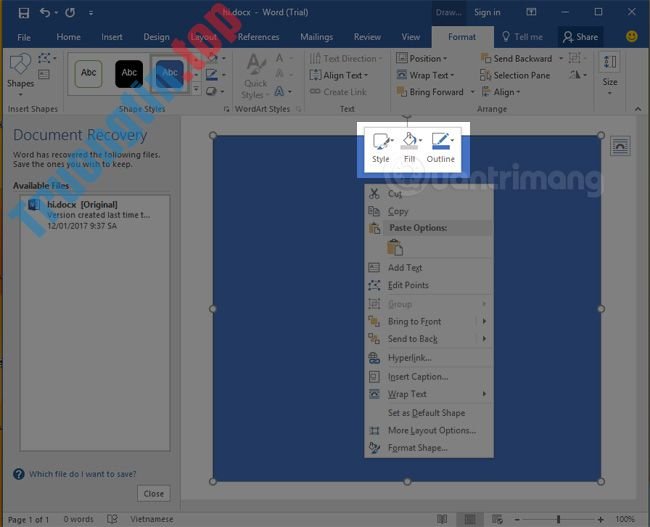Screen dimensions: 650x527
Task: Click the Save icon in the title bar
Action: 24,12
